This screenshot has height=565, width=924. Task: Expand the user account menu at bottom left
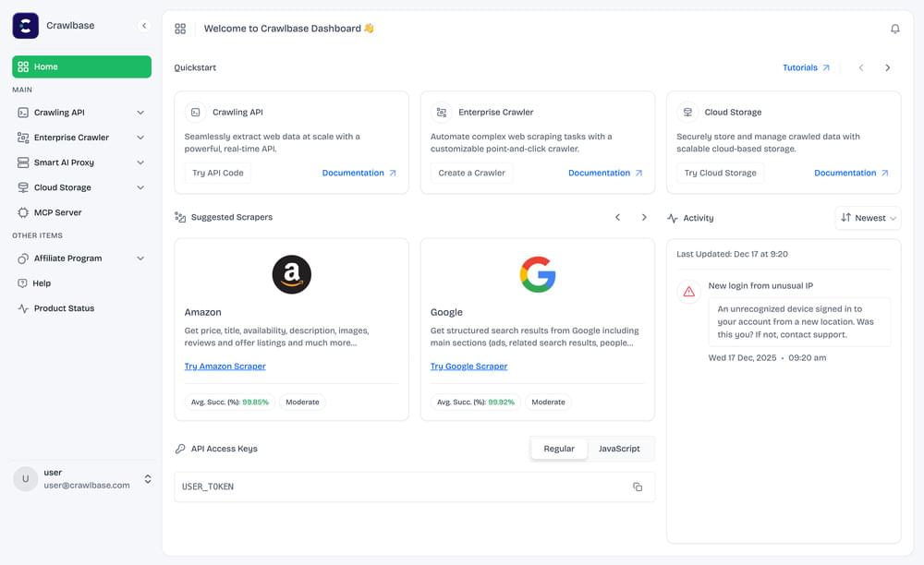click(147, 479)
